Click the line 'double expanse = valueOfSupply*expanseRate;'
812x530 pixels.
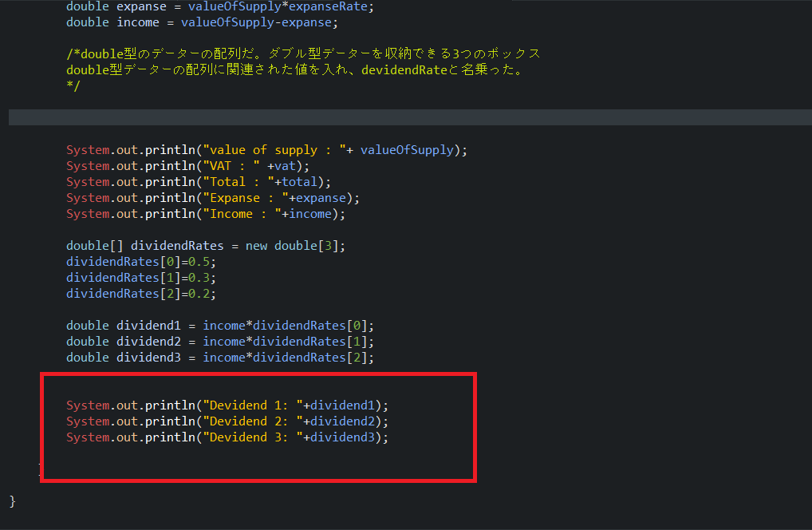[x=220, y=6]
